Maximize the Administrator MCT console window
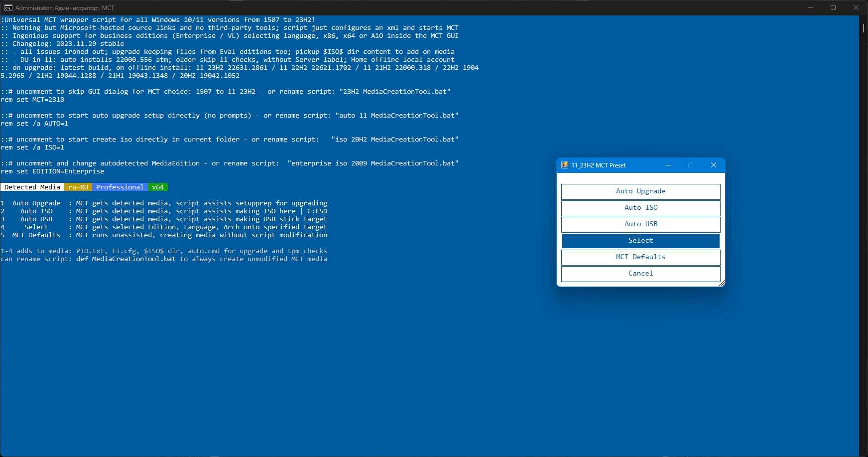 [833, 7]
